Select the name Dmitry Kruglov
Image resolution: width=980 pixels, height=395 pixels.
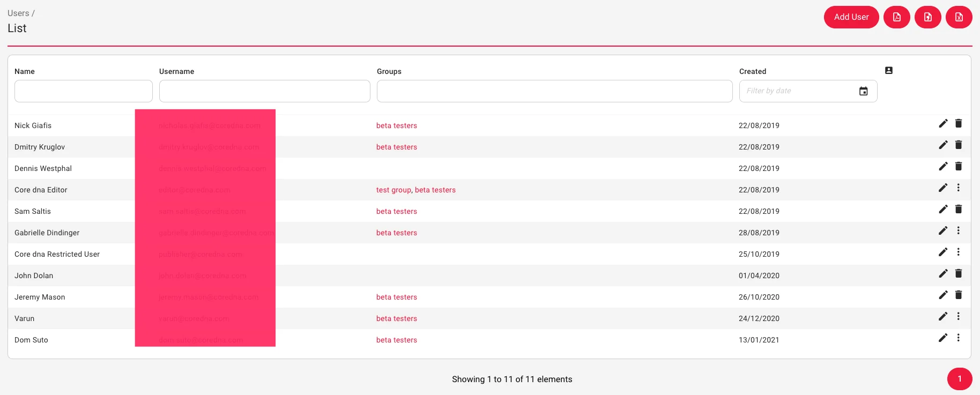40,147
